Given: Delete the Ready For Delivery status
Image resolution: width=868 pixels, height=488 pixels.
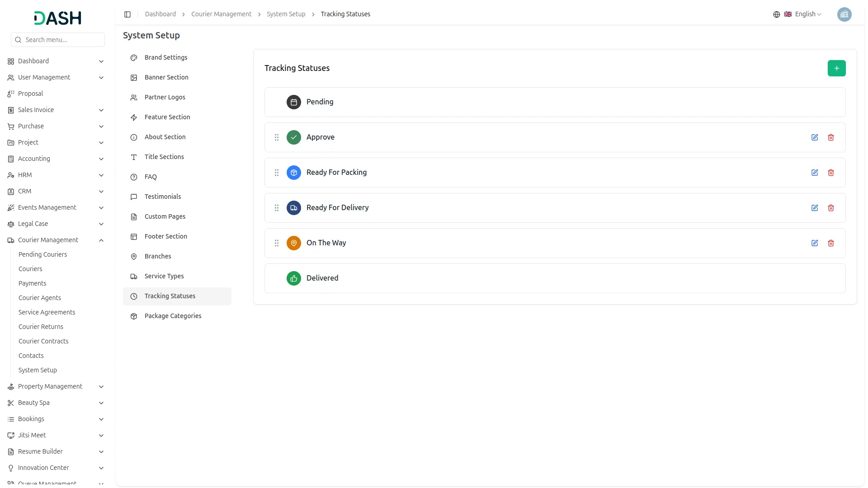Looking at the screenshot, I should (830, 208).
